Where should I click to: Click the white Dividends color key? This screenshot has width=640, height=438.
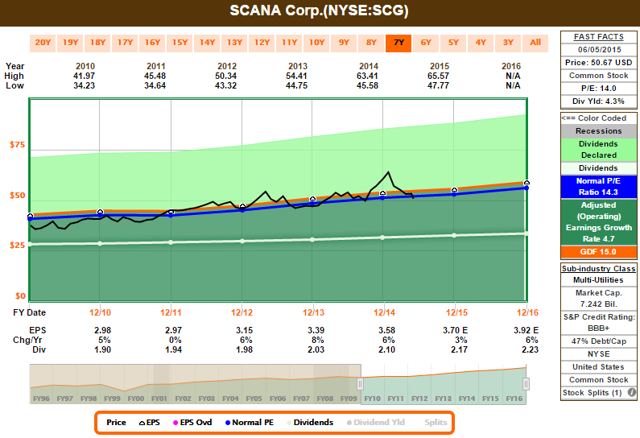[598, 168]
